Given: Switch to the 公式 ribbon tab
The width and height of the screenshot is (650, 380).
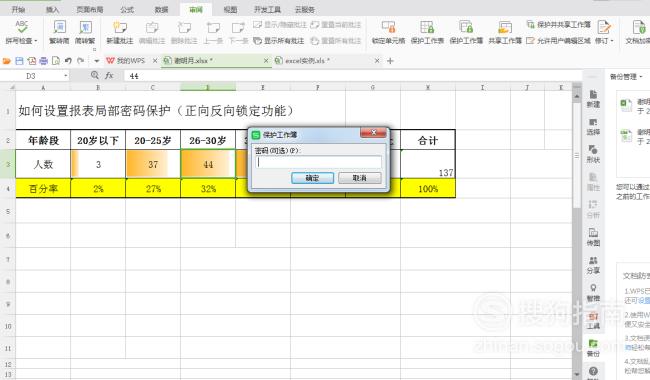Looking at the screenshot, I should pyautogui.click(x=127, y=9).
